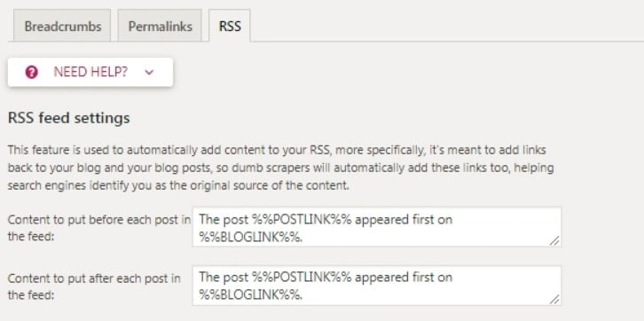Image resolution: width=644 pixels, height=321 pixels.
Task: Place cursor on %%POSTLINK%% in before-post field
Action: (302, 219)
